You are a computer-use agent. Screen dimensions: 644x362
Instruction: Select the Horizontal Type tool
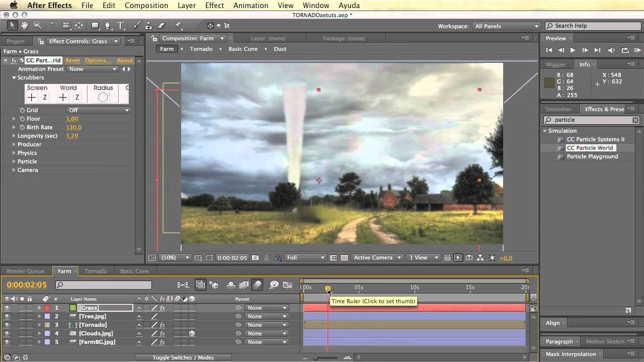pyautogui.click(x=120, y=25)
